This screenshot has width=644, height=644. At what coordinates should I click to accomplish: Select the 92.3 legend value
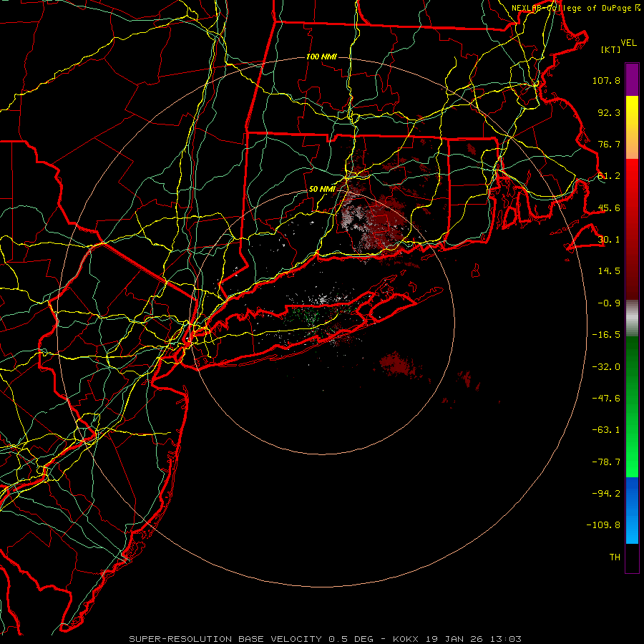pyautogui.click(x=609, y=112)
